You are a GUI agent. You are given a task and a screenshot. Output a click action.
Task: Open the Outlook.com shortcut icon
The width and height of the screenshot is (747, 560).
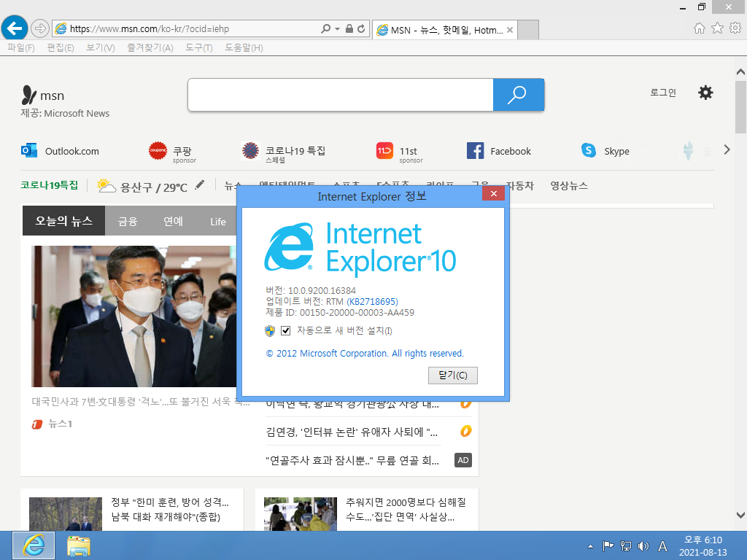coord(29,151)
